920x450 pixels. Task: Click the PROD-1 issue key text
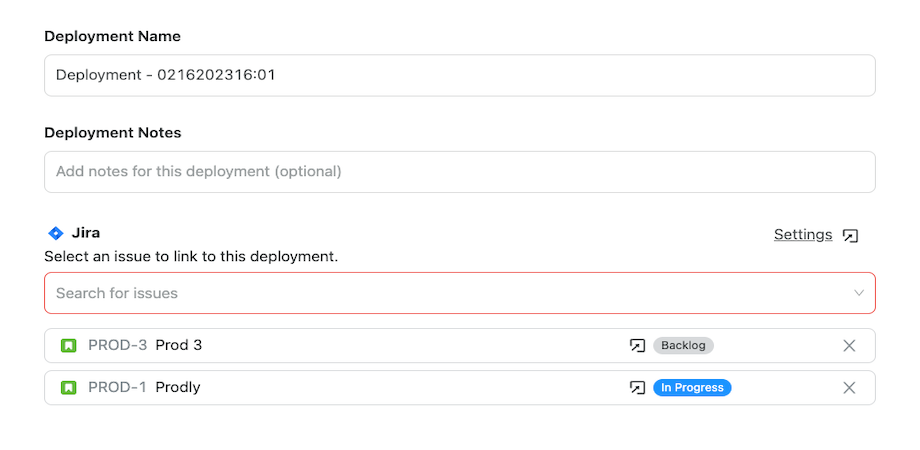coord(117,387)
